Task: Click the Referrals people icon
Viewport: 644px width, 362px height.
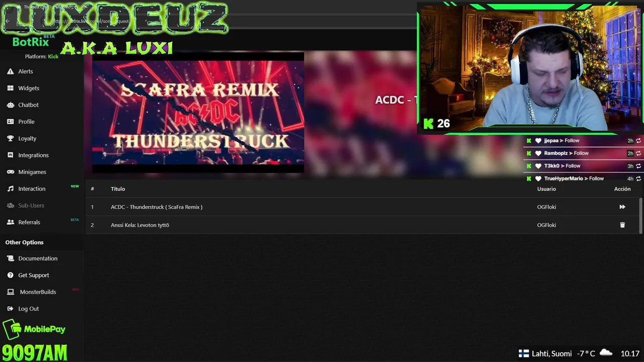Action: [x=10, y=222]
